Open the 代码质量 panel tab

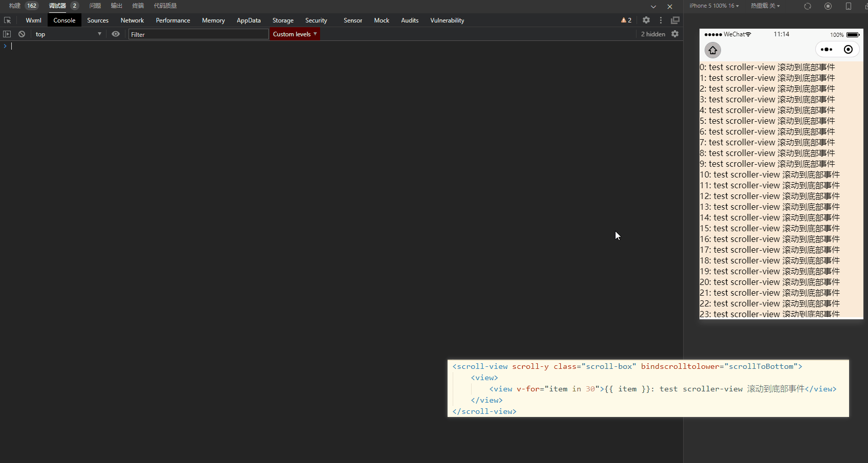coord(165,6)
